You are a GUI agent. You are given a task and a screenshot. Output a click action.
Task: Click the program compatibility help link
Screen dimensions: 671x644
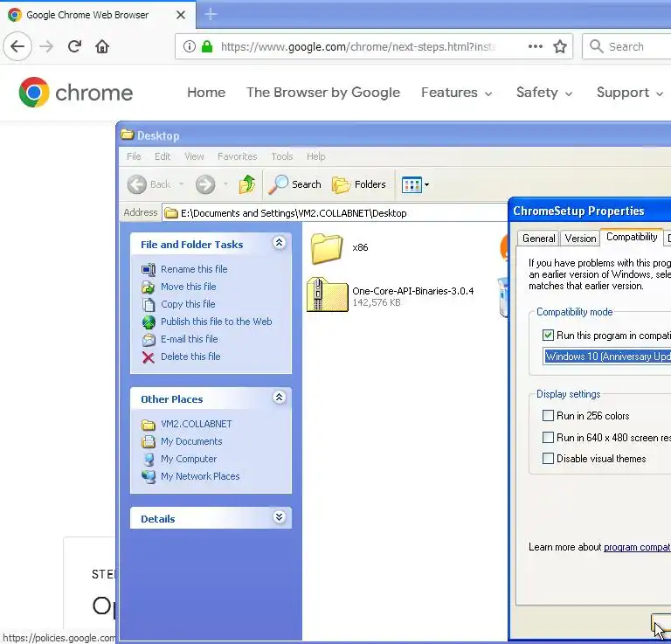[x=637, y=547]
